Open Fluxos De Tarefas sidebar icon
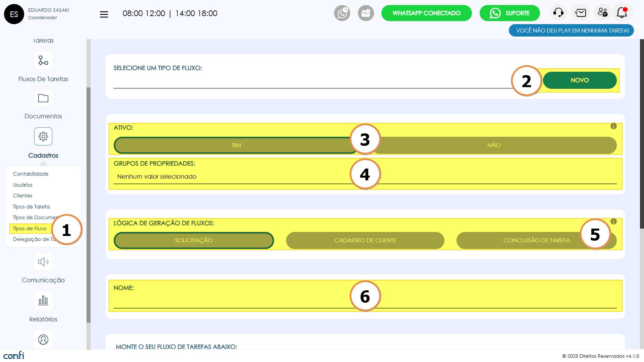 (x=43, y=61)
